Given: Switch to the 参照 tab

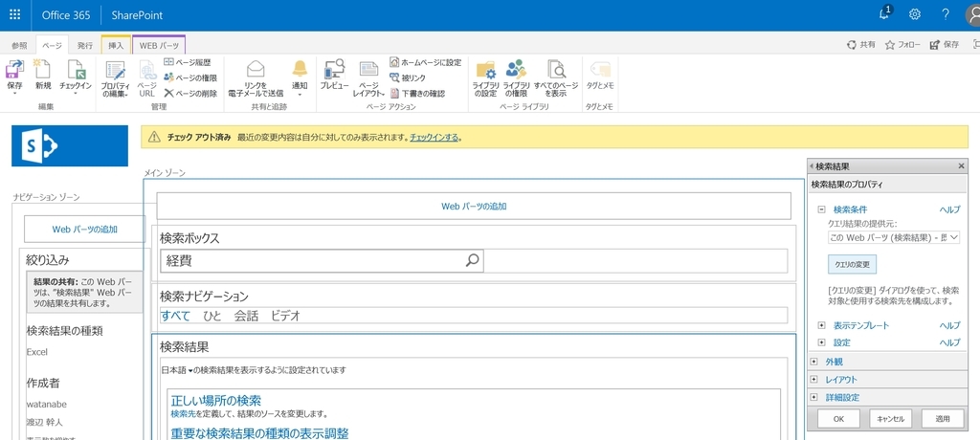Looking at the screenshot, I should pyautogui.click(x=19, y=46).
